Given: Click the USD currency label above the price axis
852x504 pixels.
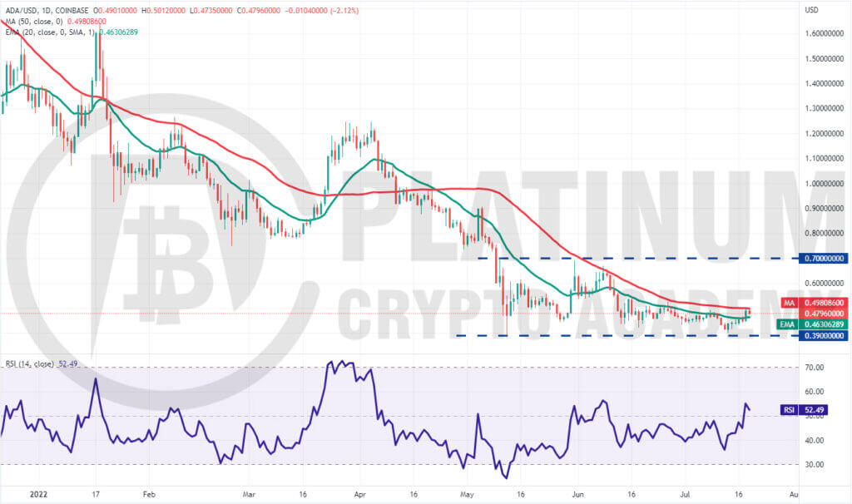Looking at the screenshot, I should [811, 10].
